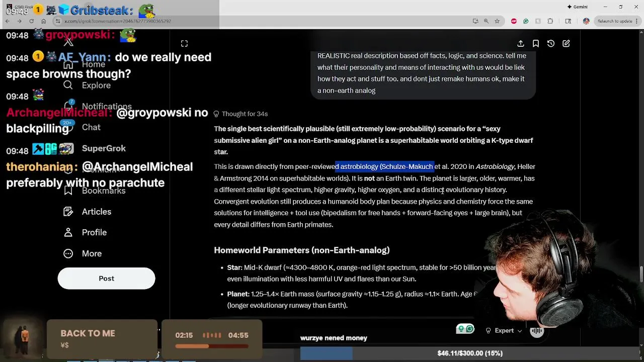Toggle Grok fullscreen expand icon
Screen dimensions: 644x362
coord(184,44)
